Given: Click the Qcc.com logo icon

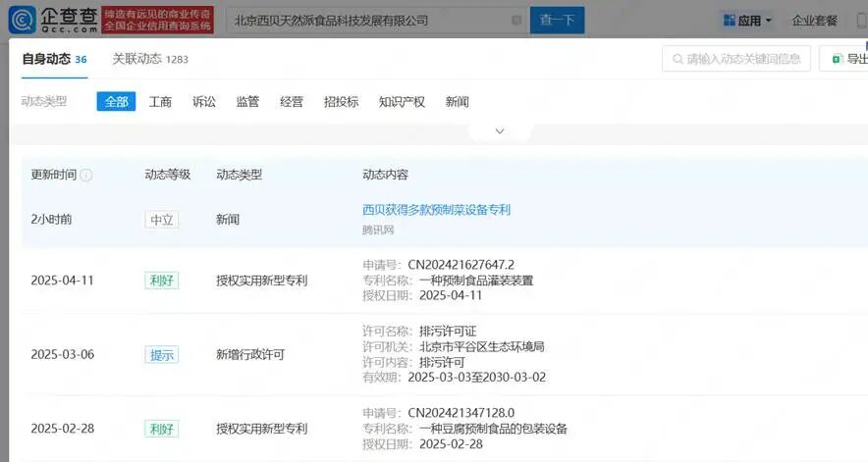Looking at the screenshot, I should (23, 20).
